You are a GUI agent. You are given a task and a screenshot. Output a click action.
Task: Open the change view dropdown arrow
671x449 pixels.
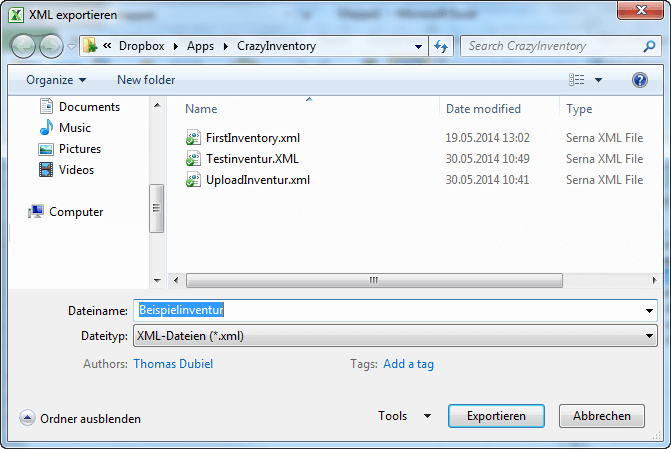(x=598, y=80)
